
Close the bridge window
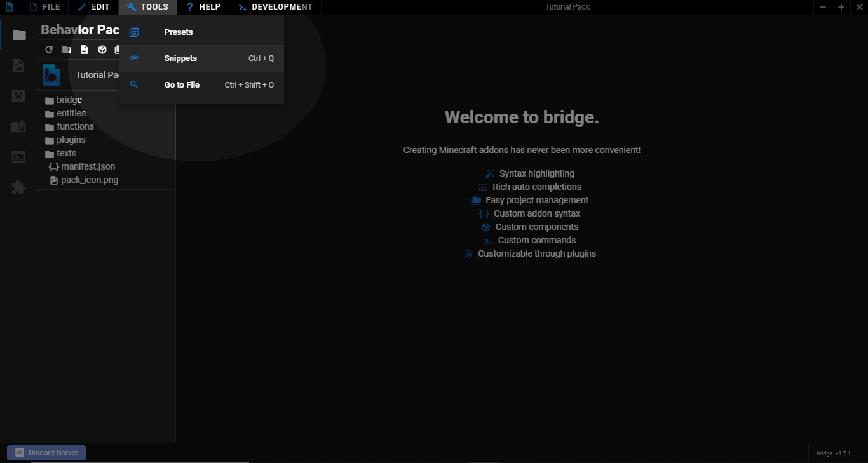click(859, 7)
